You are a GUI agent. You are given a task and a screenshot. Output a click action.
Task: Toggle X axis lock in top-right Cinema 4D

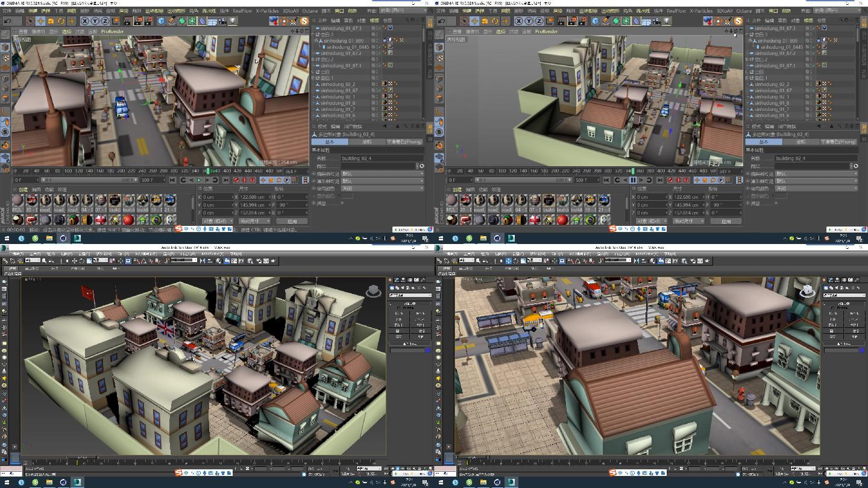[519, 20]
